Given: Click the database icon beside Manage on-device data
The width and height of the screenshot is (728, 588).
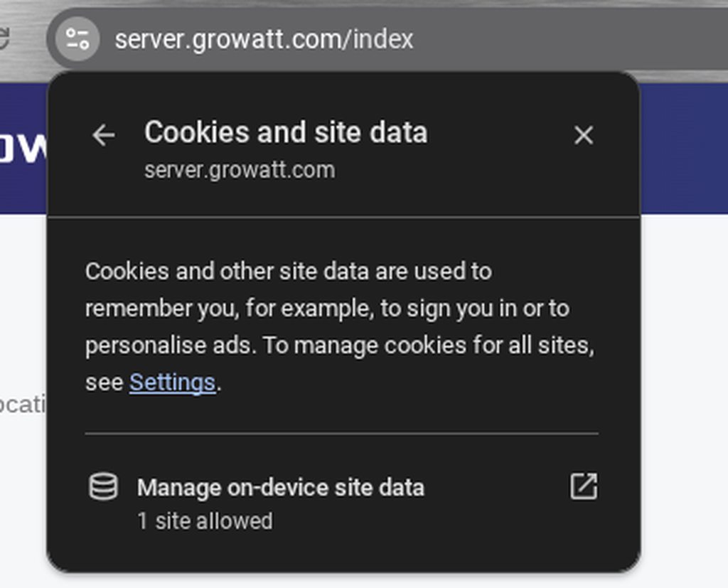Looking at the screenshot, I should [x=103, y=488].
